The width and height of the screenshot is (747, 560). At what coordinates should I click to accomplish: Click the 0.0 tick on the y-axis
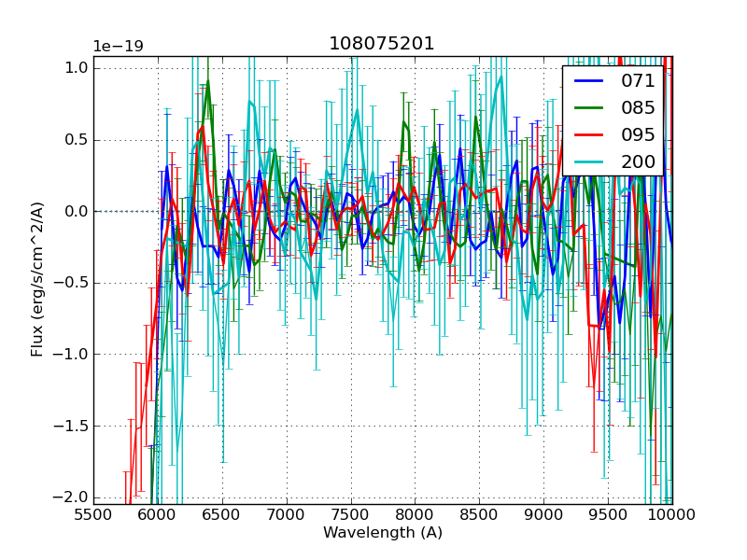(x=75, y=211)
